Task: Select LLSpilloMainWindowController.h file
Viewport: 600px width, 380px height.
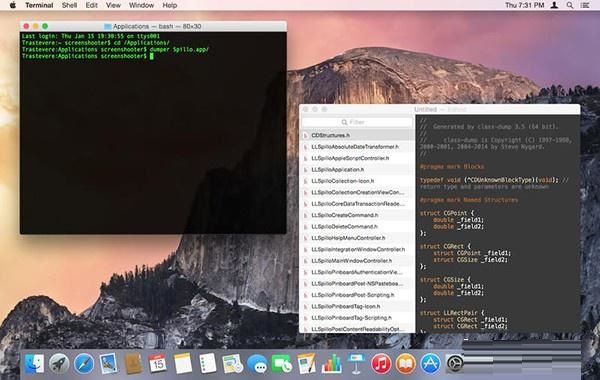Action: 357,261
